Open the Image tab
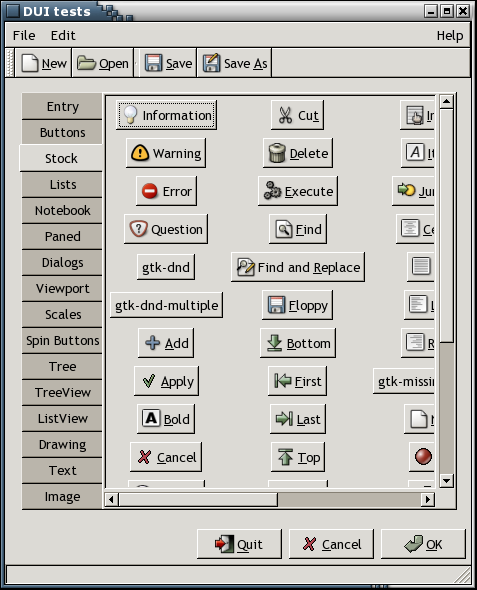Viewport: 477px width, 590px height. [62, 497]
